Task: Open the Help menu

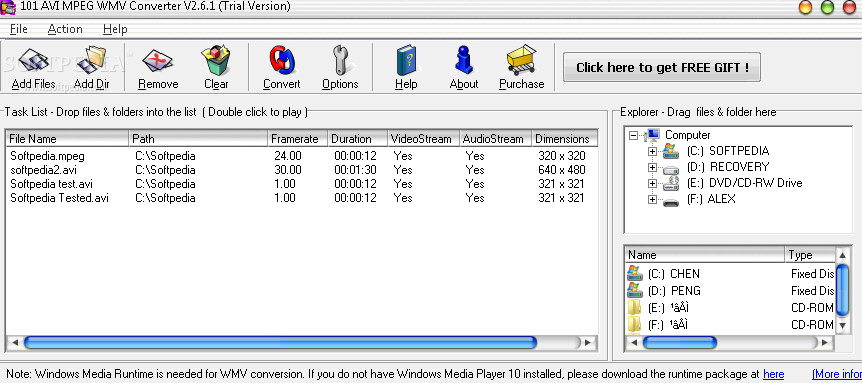Action: tap(115, 29)
